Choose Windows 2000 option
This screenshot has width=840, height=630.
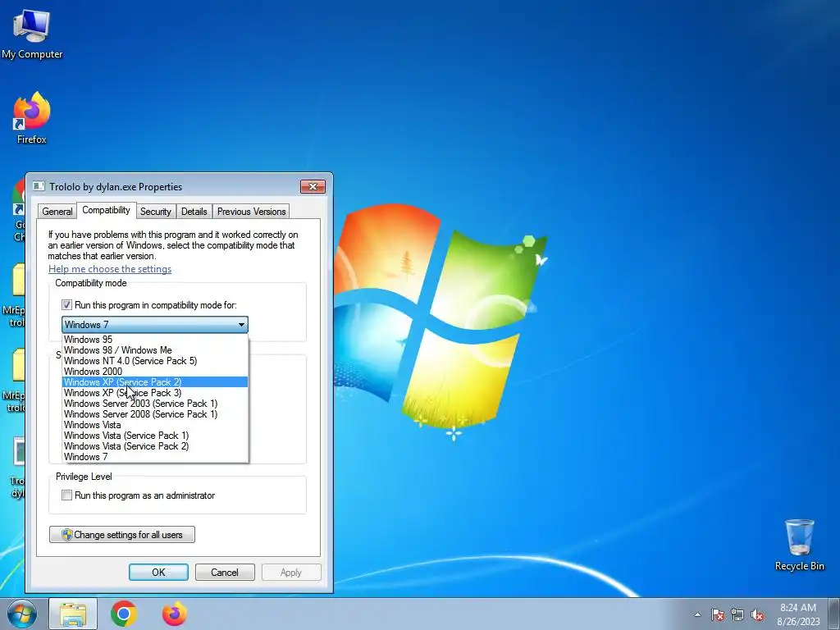point(155,372)
